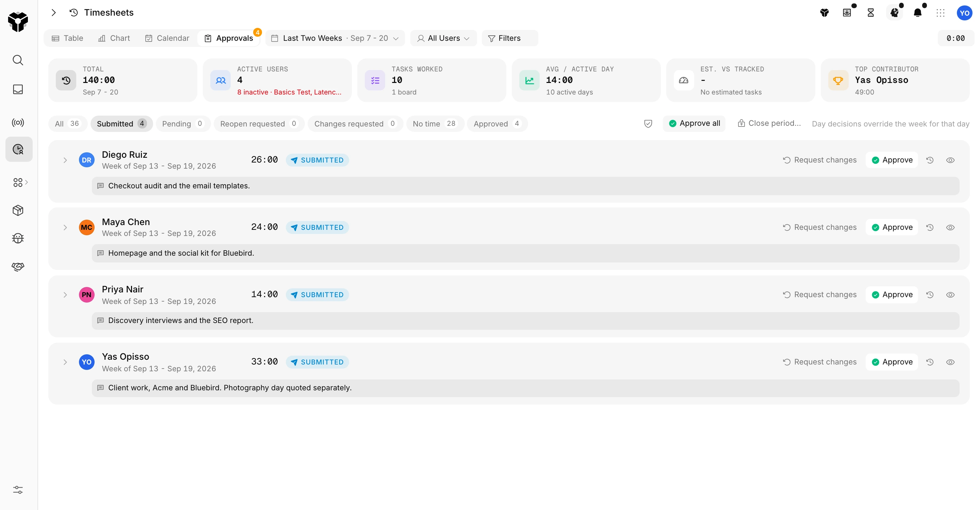Switch to the Table tab
The image size is (980, 510).
(67, 38)
